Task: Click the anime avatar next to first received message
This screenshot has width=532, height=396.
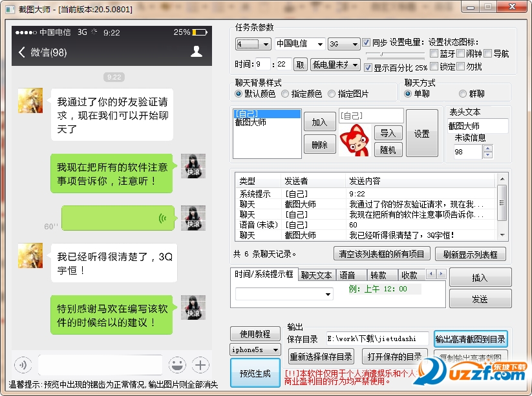Action: pyautogui.click(x=30, y=101)
